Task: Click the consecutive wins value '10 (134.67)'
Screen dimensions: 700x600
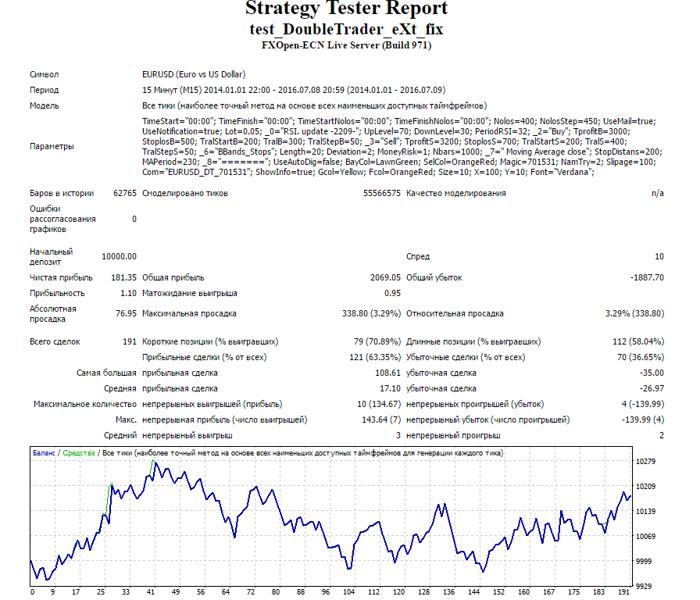Action: click(379, 405)
